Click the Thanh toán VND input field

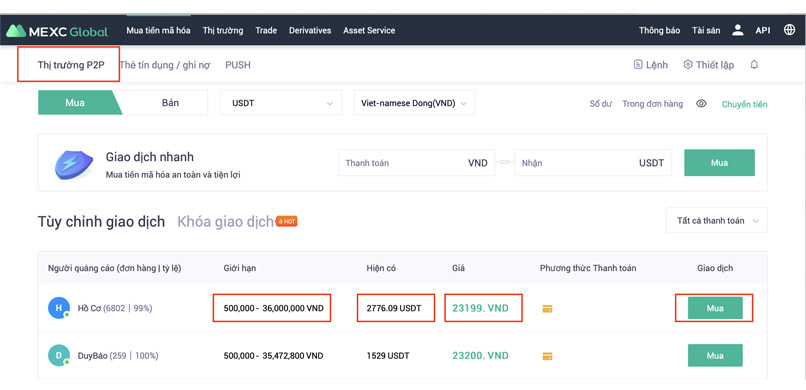point(416,163)
